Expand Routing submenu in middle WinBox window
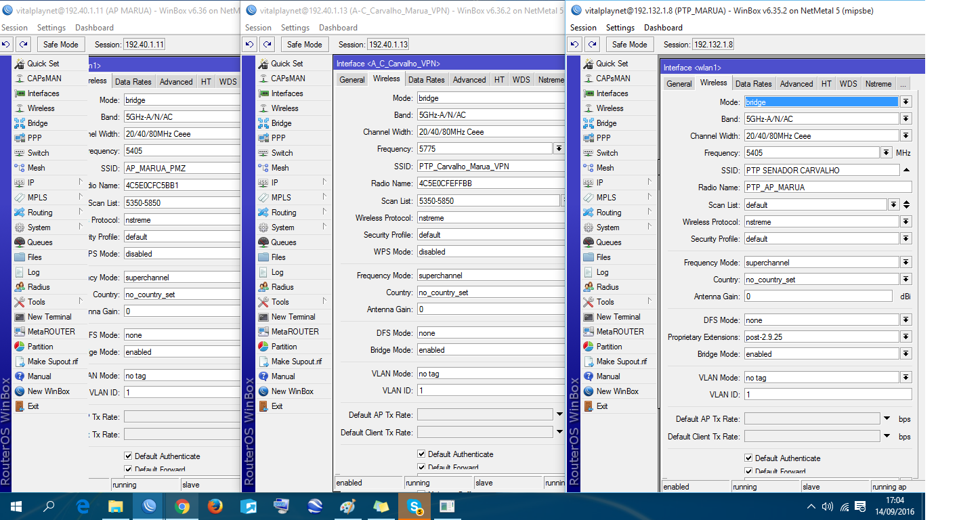This screenshot has width=980, height=520. [x=324, y=213]
